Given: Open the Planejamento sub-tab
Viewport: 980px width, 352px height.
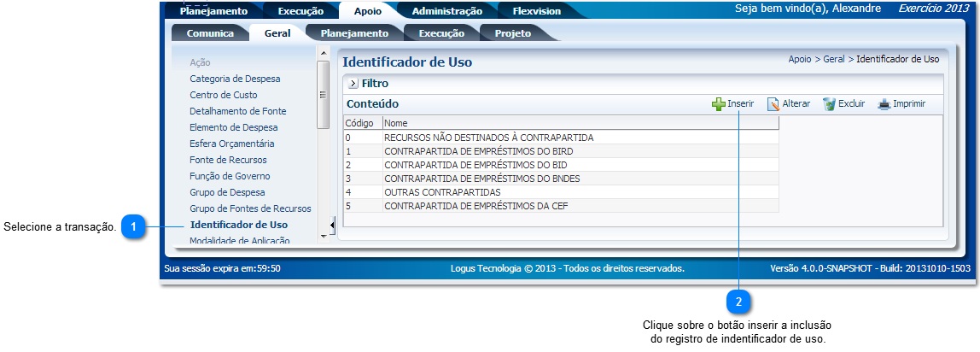Looking at the screenshot, I should click(354, 33).
